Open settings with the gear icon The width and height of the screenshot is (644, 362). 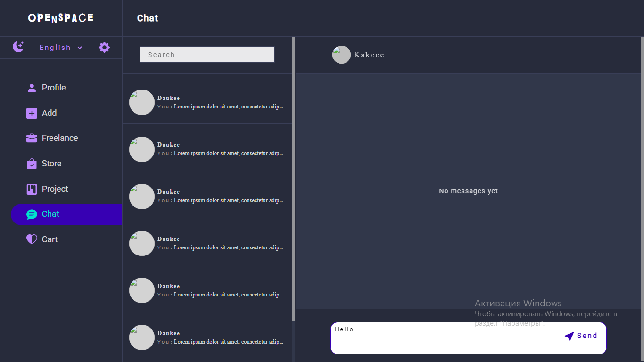point(104,47)
